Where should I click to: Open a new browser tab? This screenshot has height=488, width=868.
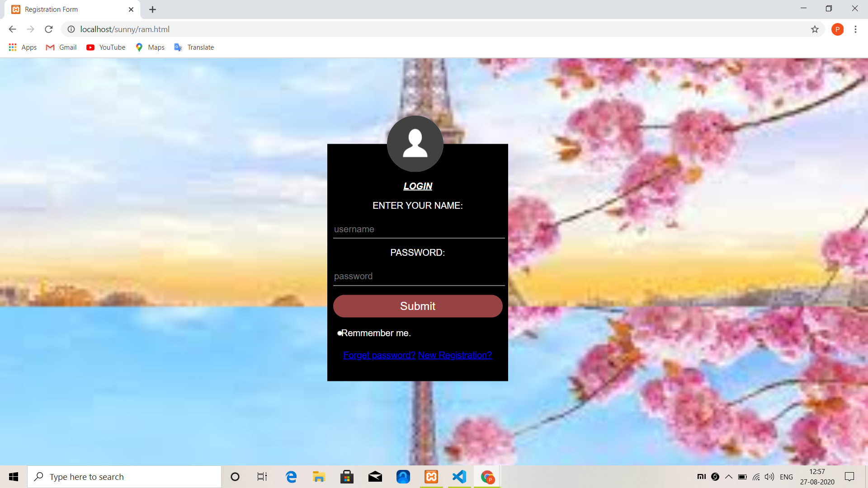pyautogui.click(x=152, y=9)
